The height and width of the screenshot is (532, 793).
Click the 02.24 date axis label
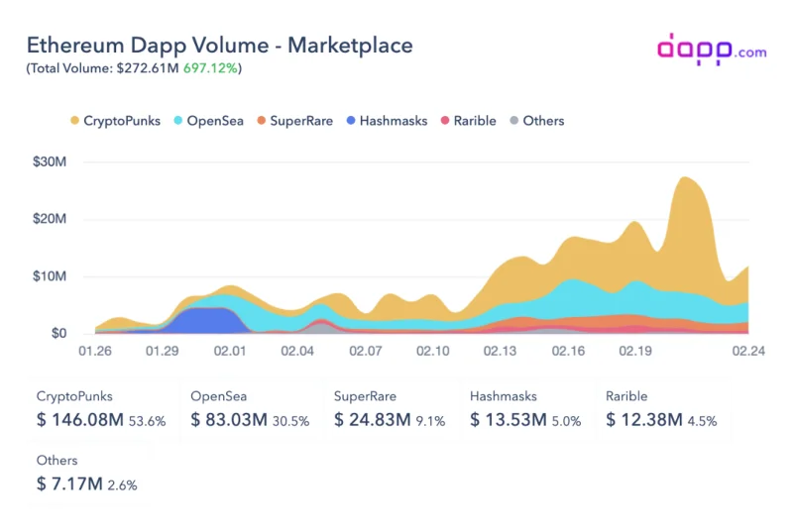coord(748,351)
